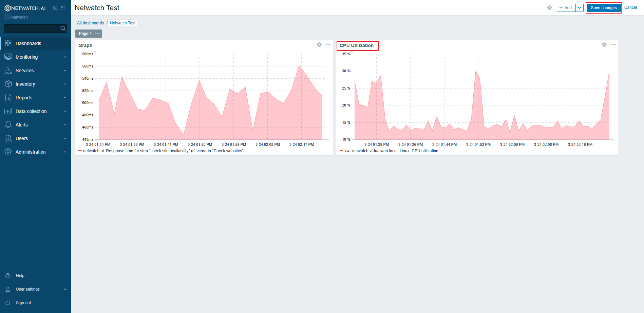Go to All dashboards breadcrumb link
This screenshot has height=313, width=644.
pos(90,23)
